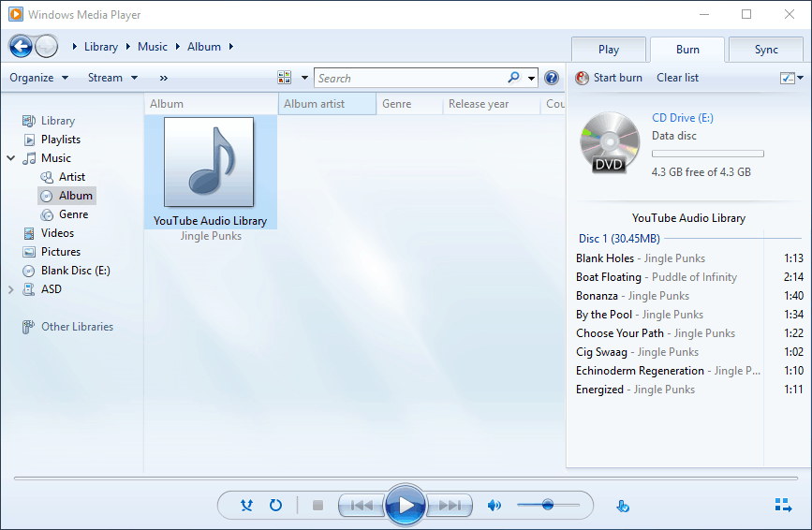Select Blank Holes in burn list
812x530 pixels.
[689, 258]
